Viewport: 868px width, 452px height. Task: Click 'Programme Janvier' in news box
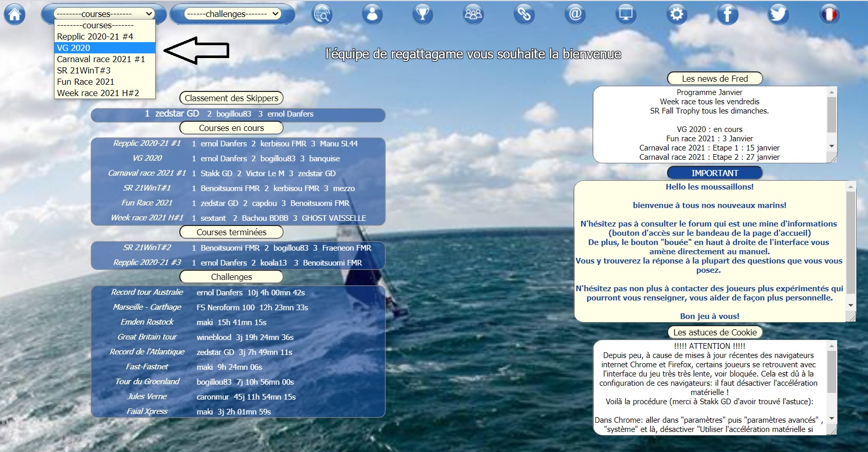coord(710,92)
